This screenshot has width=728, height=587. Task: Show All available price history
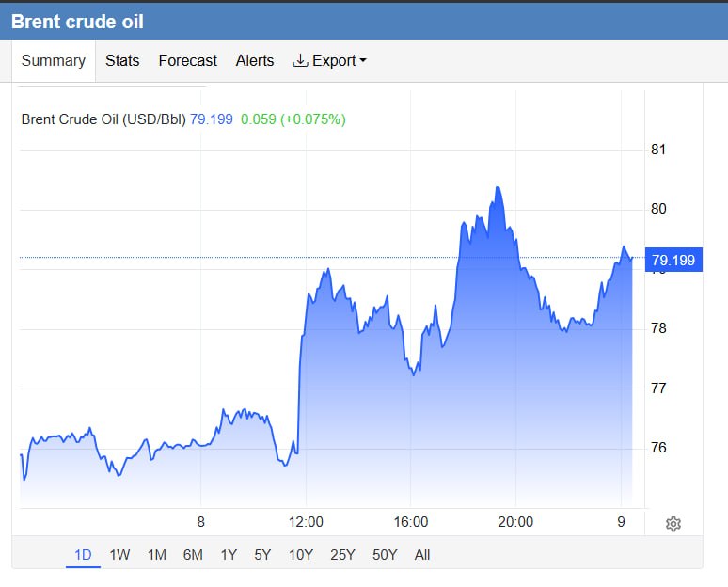422,554
